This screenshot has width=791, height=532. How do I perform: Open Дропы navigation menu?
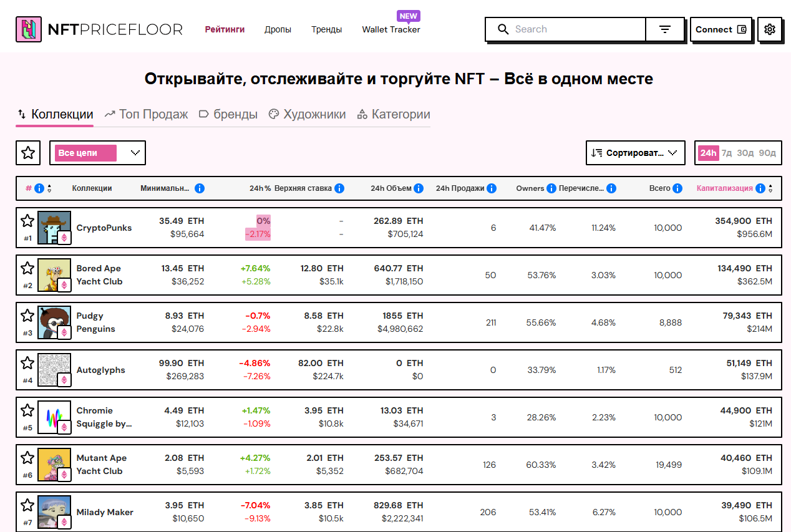click(x=278, y=29)
